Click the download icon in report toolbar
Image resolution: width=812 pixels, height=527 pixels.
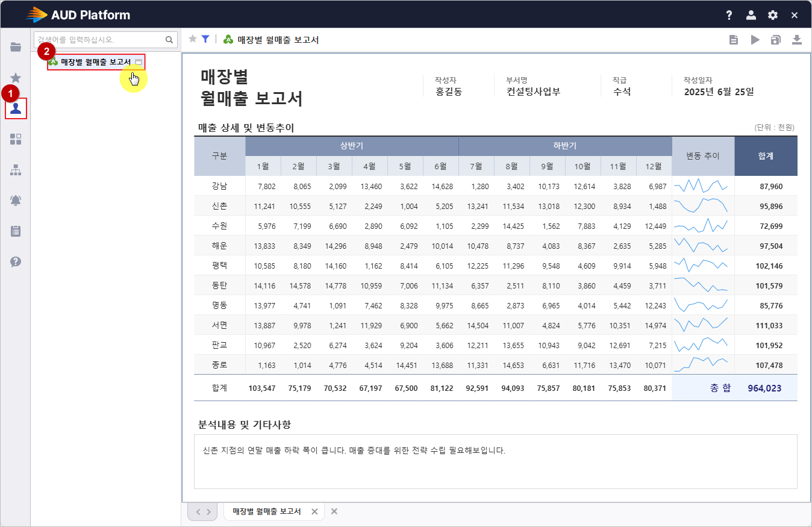click(797, 40)
